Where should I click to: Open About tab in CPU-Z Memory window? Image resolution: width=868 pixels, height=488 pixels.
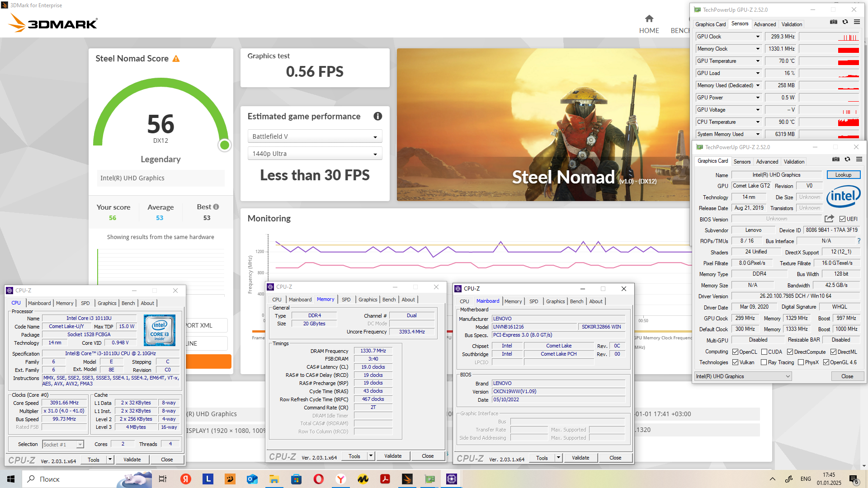(408, 300)
